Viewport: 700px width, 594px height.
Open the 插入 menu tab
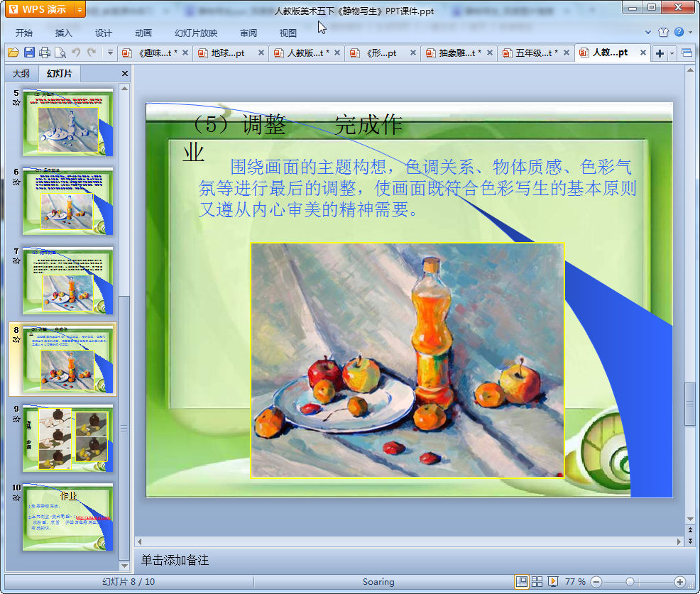tap(63, 33)
